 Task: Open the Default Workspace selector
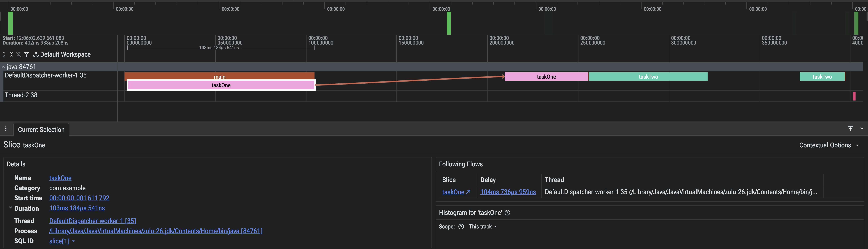[62, 55]
